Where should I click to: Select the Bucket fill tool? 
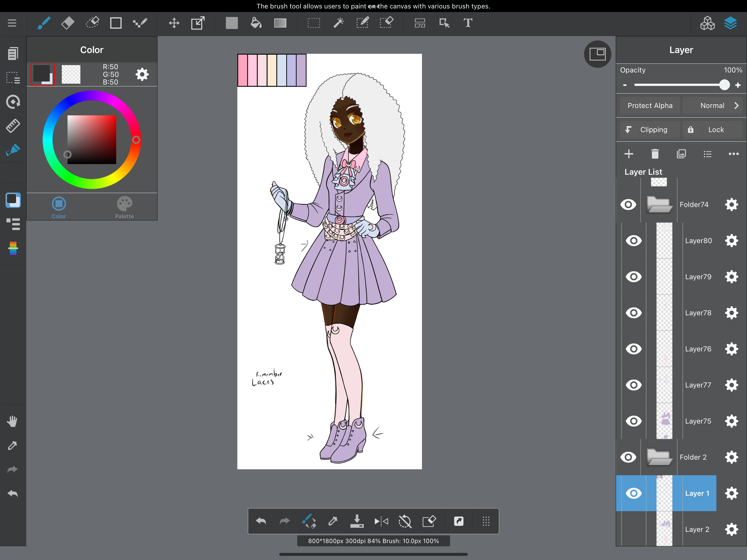click(256, 23)
